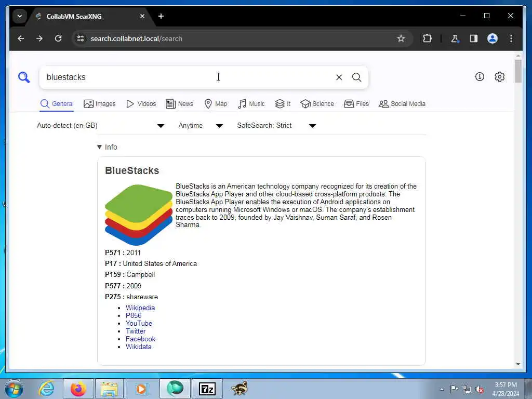This screenshot has width=532, height=399.
Task: Open the Windows Start menu
Action: pyautogui.click(x=14, y=389)
